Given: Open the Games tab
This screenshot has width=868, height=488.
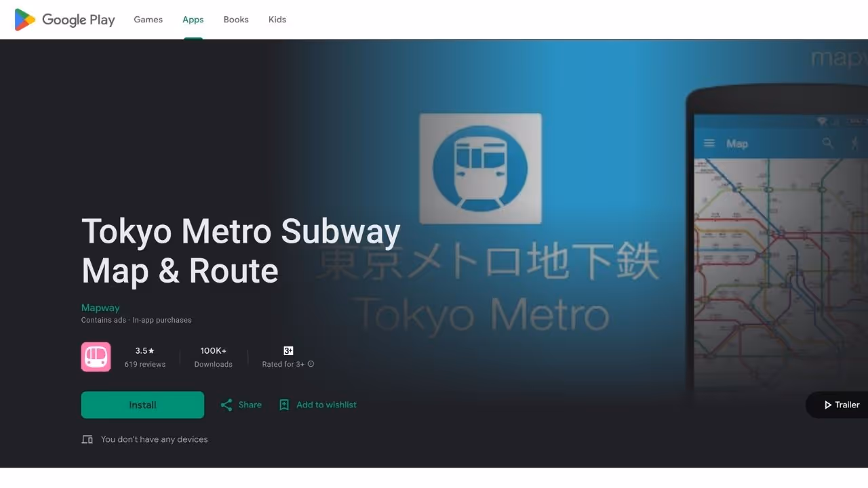Looking at the screenshot, I should (x=148, y=20).
